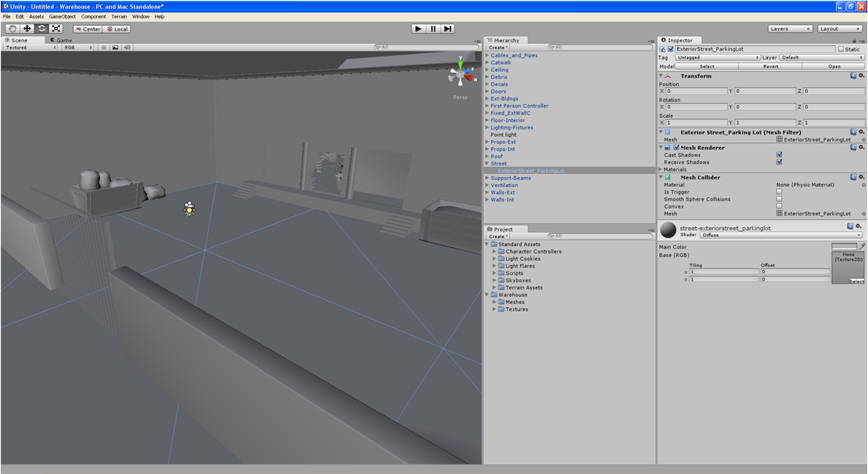Click the Position X input field

point(697,91)
